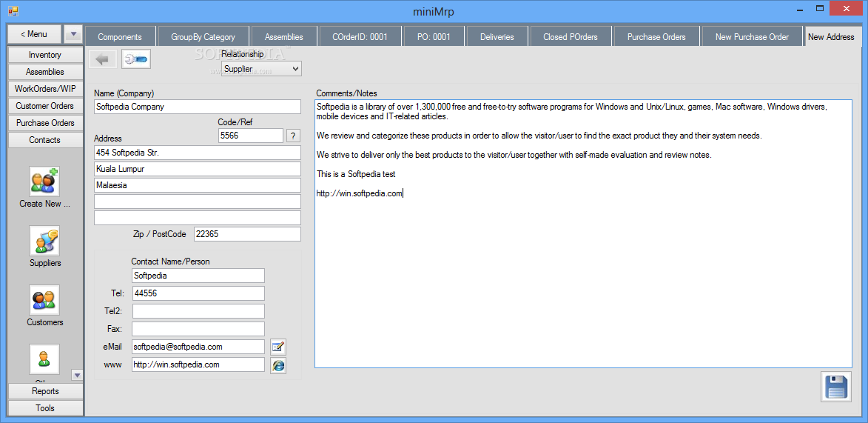Open the Assemblies tab

point(284,36)
